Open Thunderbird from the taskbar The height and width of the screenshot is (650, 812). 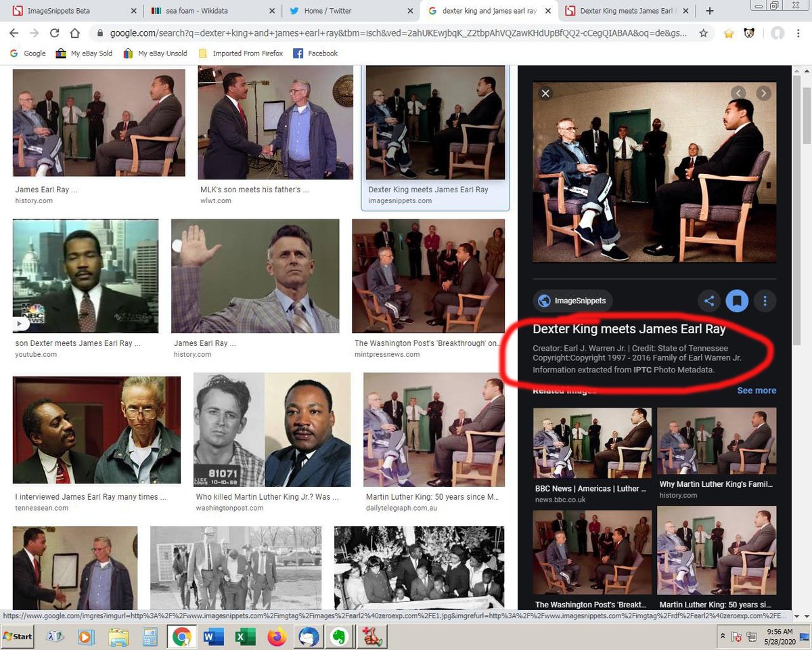click(309, 636)
